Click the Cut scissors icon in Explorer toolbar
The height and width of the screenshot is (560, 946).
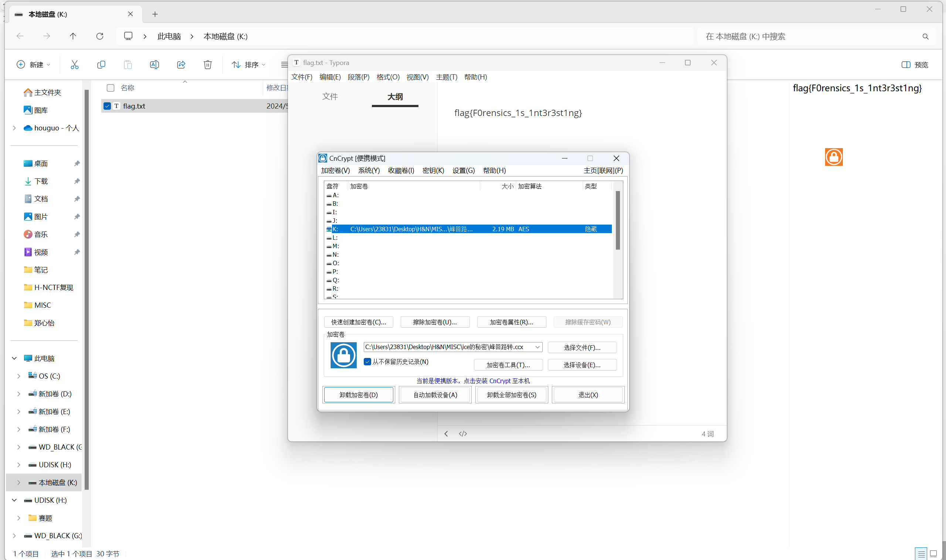[x=74, y=65]
